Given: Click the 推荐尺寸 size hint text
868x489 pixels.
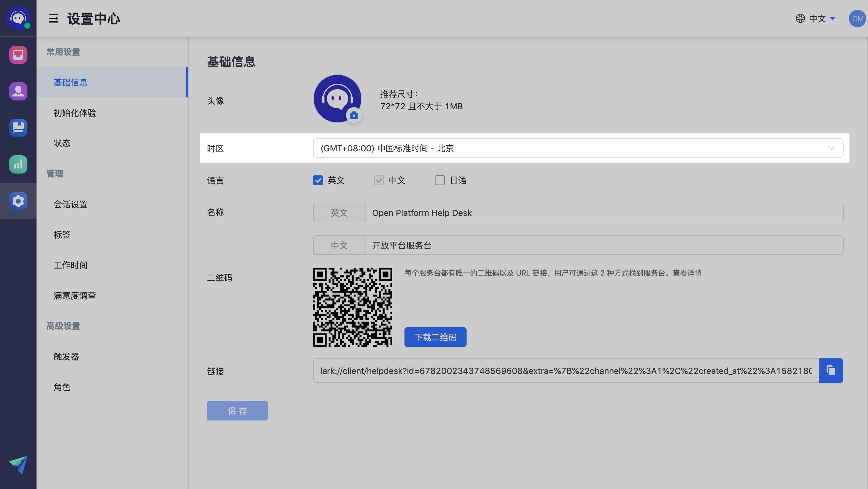Looking at the screenshot, I should (x=421, y=100).
